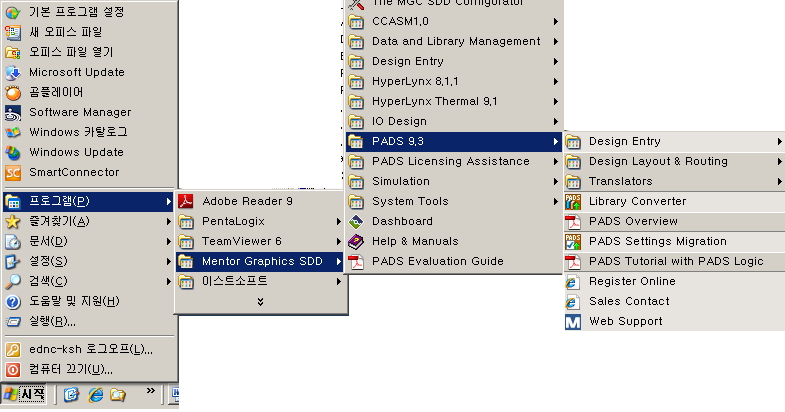Open the 시작 Start button

24,394
